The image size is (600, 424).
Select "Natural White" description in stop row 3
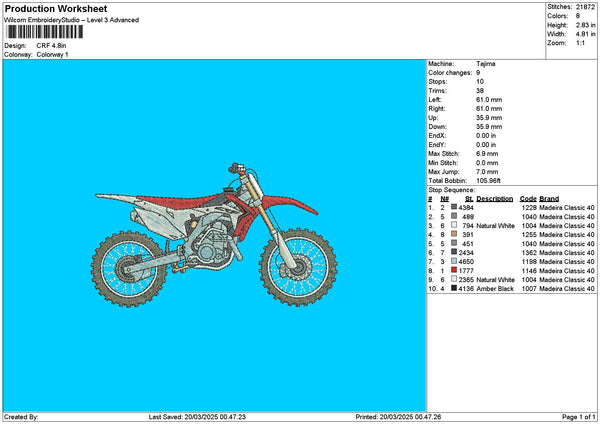[496, 226]
